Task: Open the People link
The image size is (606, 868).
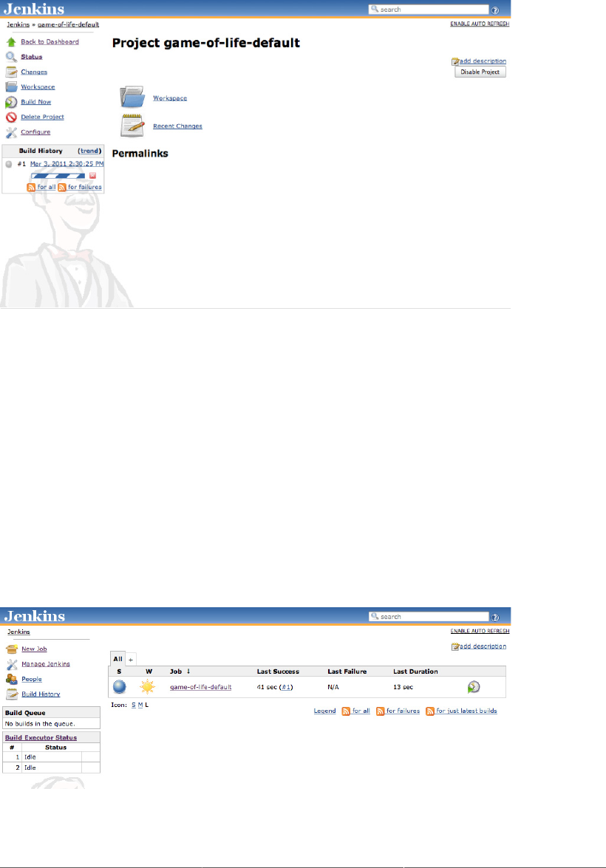Action: pyautogui.click(x=32, y=679)
